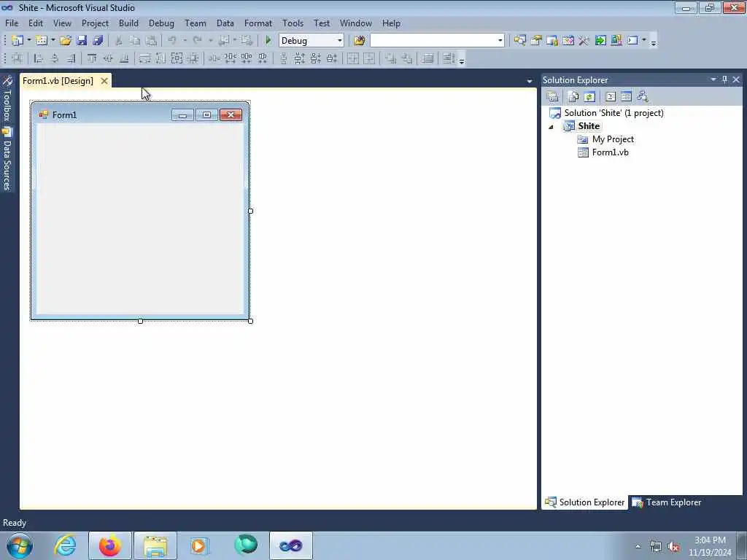Click the Add New Item toolbar icon

coord(42,41)
